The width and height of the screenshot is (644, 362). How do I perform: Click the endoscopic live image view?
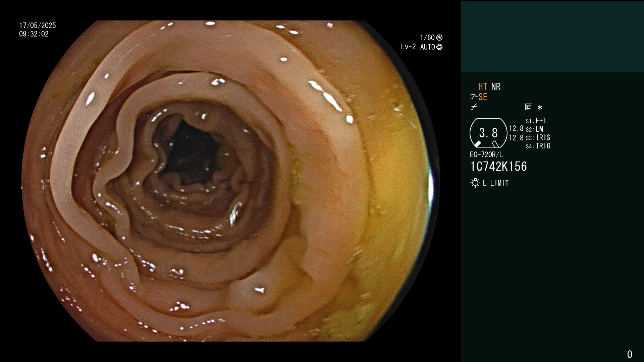click(x=231, y=181)
